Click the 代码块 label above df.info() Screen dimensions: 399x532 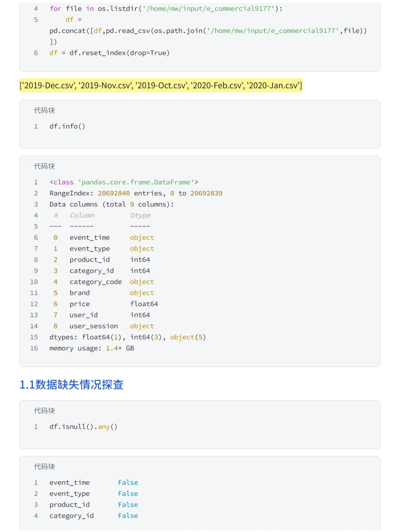click(x=44, y=110)
